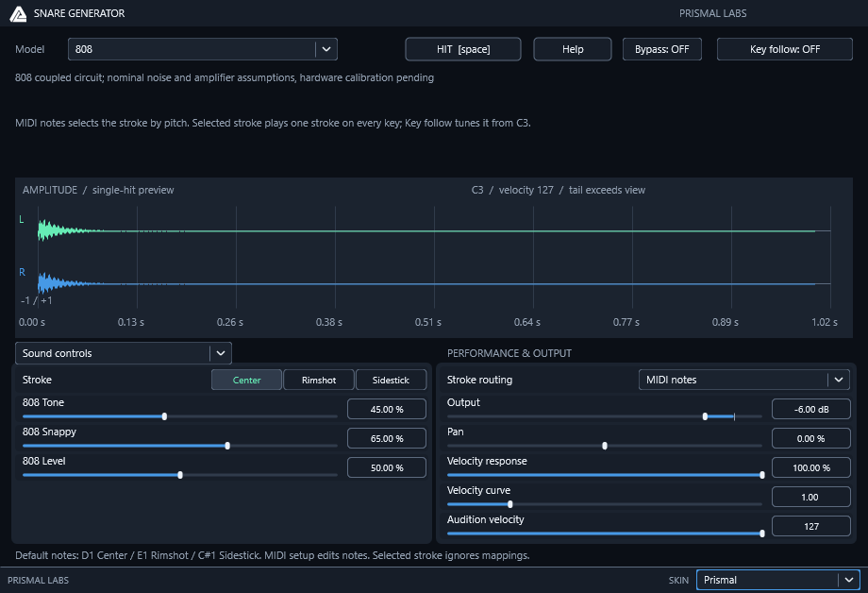Click the Audition velocity slider handle

[762, 534]
